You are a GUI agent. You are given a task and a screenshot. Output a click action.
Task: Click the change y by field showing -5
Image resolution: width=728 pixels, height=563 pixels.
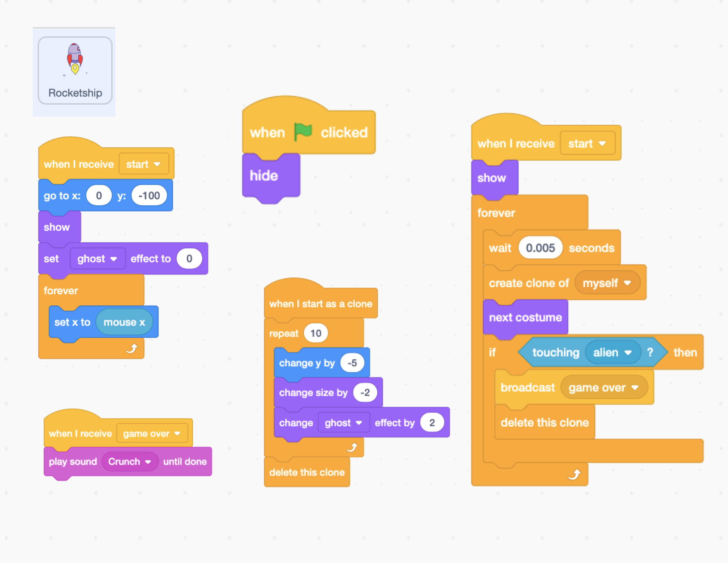pos(352,363)
